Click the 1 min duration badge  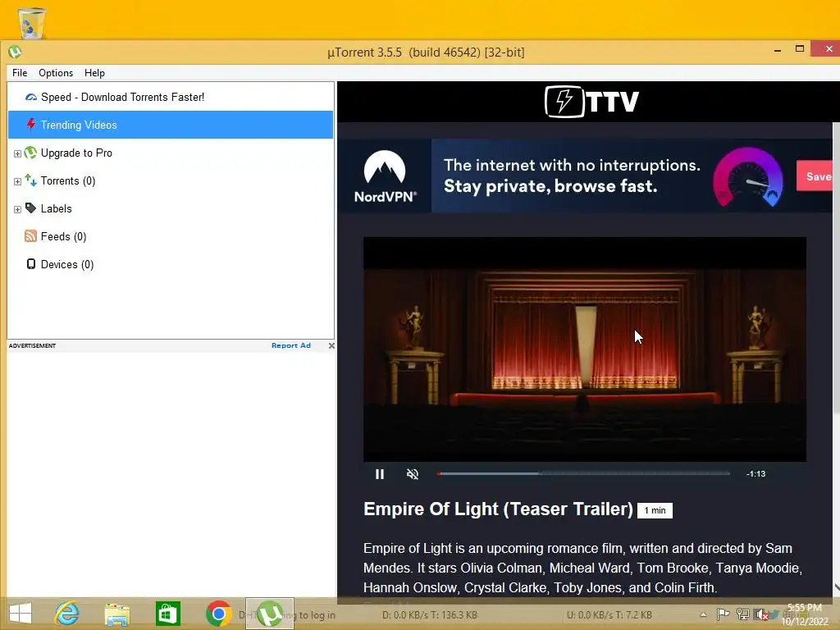pos(655,510)
